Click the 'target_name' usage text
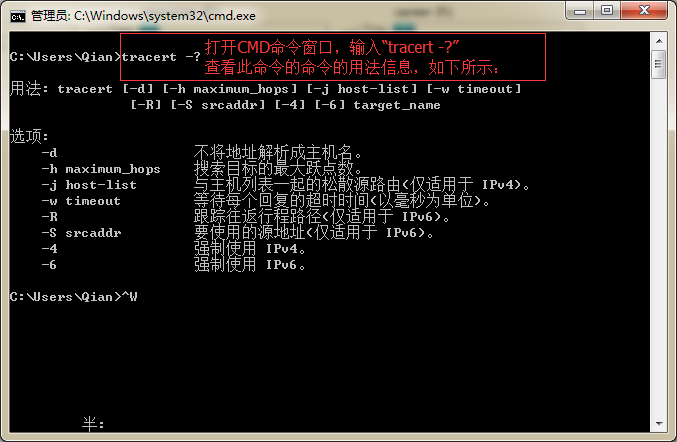The height and width of the screenshot is (442, 677). click(397, 105)
